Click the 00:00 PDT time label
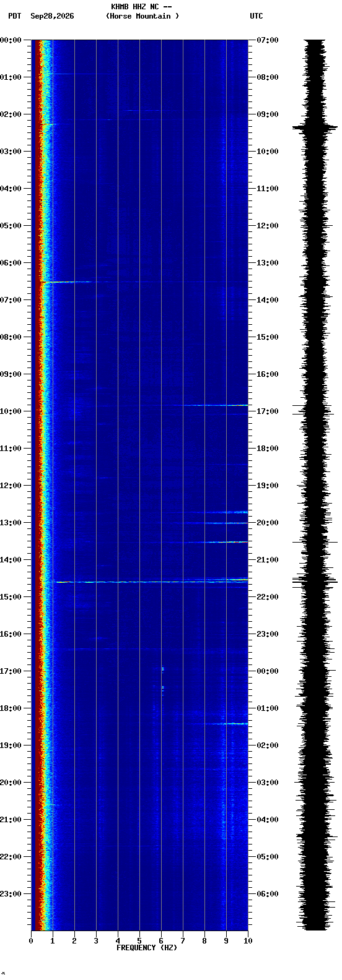342x980 pixels. [x=11, y=40]
